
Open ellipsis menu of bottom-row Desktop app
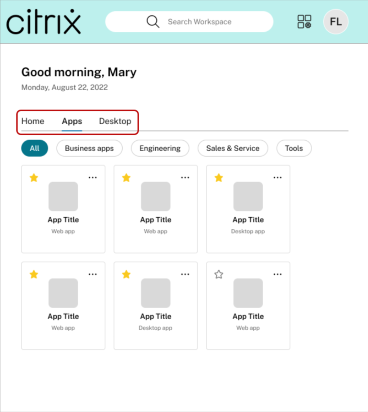point(185,274)
